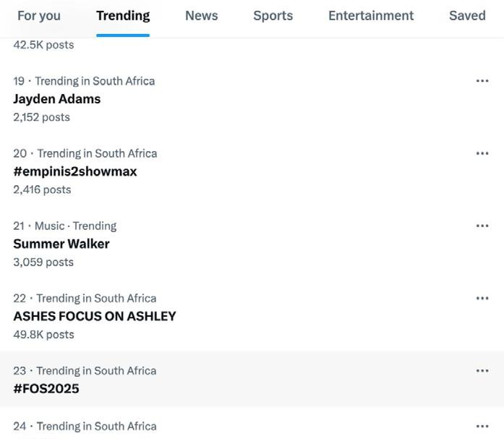The width and height of the screenshot is (504, 439).
Task: Switch to the Entertainment tab
Action: click(x=371, y=16)
